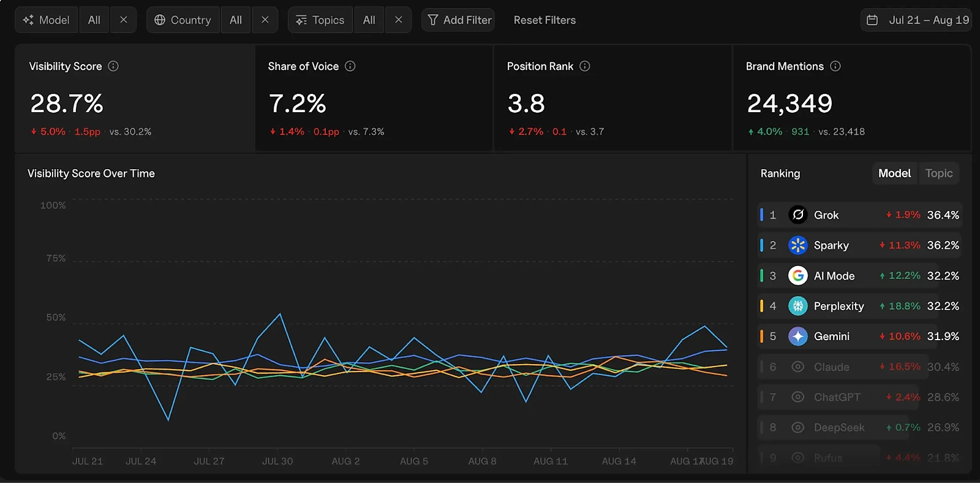Click the Add Filter button
Screen dimensions: 980x483
click(458, 20)
